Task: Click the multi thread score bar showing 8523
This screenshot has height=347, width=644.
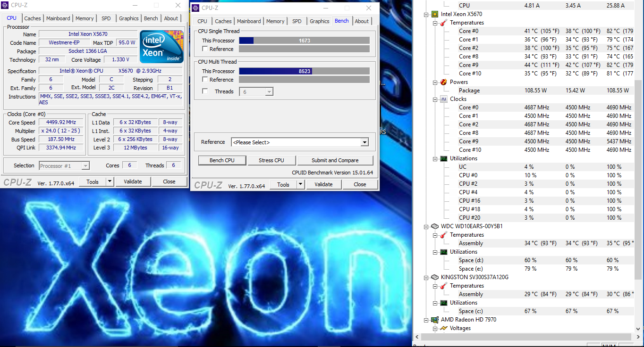Action: 305,71
